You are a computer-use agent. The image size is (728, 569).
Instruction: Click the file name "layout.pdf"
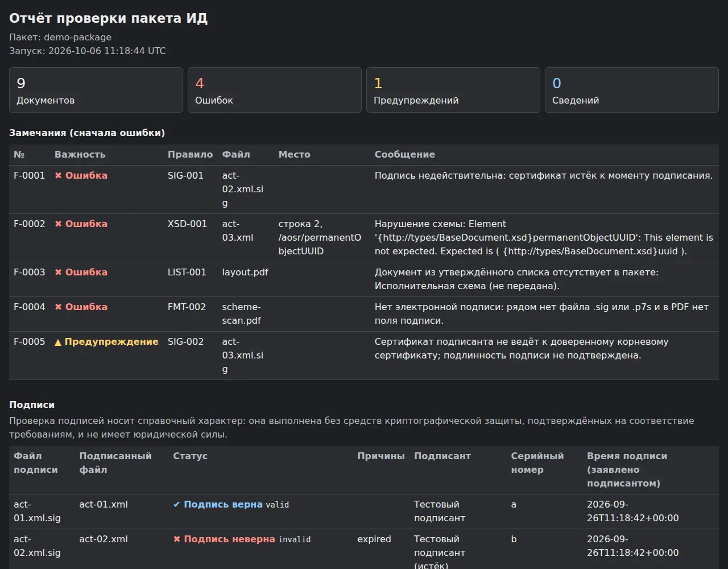(x=245, y=273)
